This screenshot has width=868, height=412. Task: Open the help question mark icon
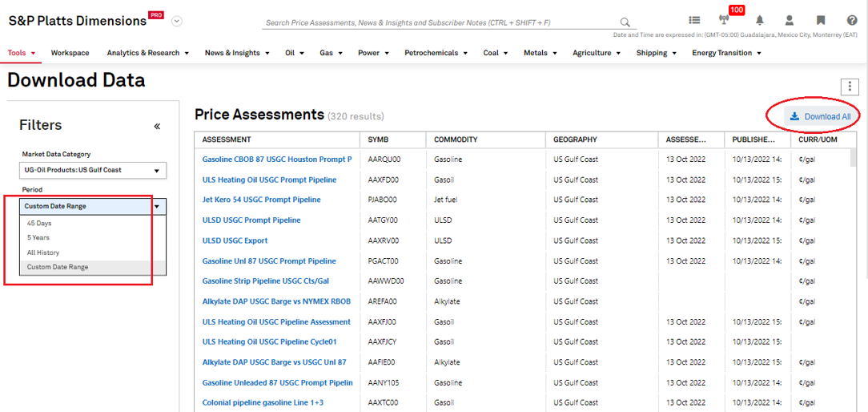point(852,20)
